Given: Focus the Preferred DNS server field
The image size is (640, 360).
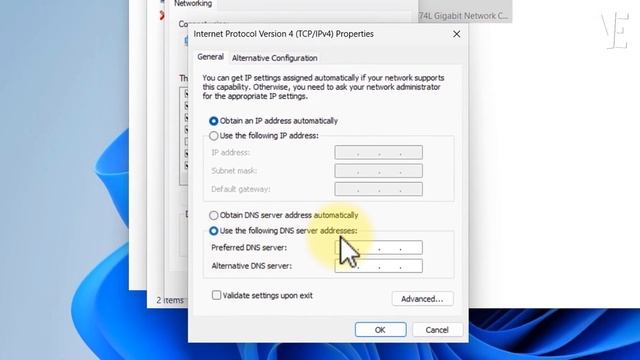Looking at the screenshot, I should tap(378, 247).
